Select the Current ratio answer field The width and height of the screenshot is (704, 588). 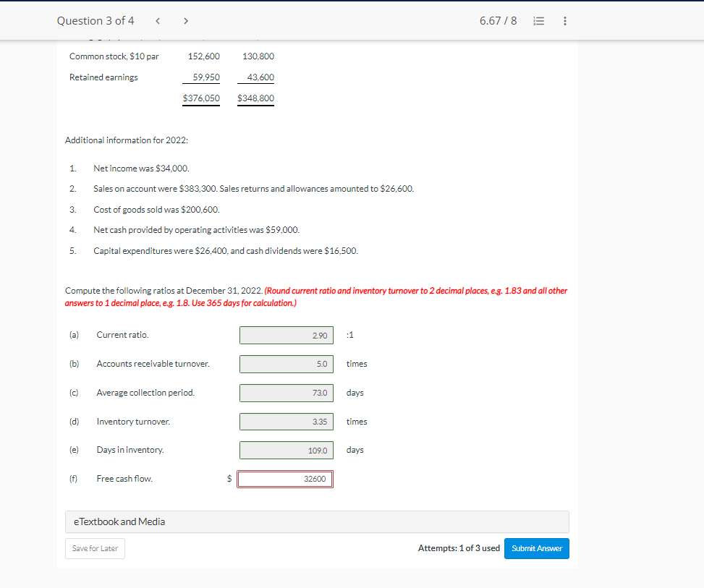pyautogui.click(x=286, y=335)
